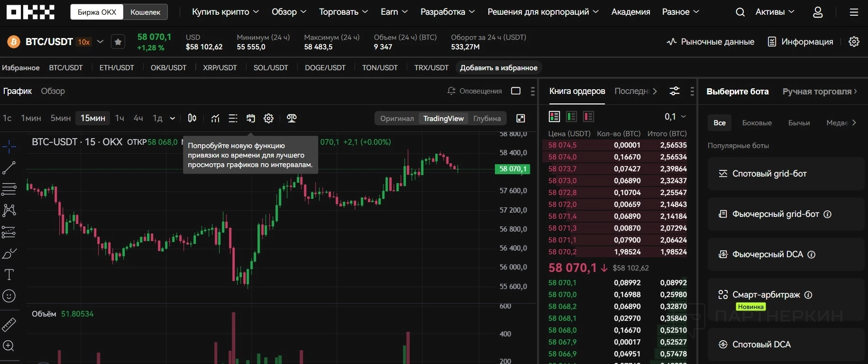Expand more chart intervals after 1д
Image resolution: width=868 pixels, height=364 pixels.
(x=172, y=118)
